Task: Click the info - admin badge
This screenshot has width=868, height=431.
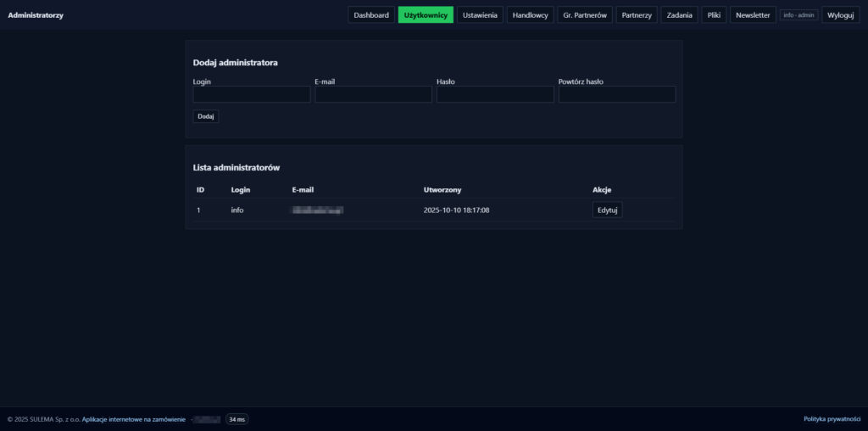Action: click(x=798, y=15)
